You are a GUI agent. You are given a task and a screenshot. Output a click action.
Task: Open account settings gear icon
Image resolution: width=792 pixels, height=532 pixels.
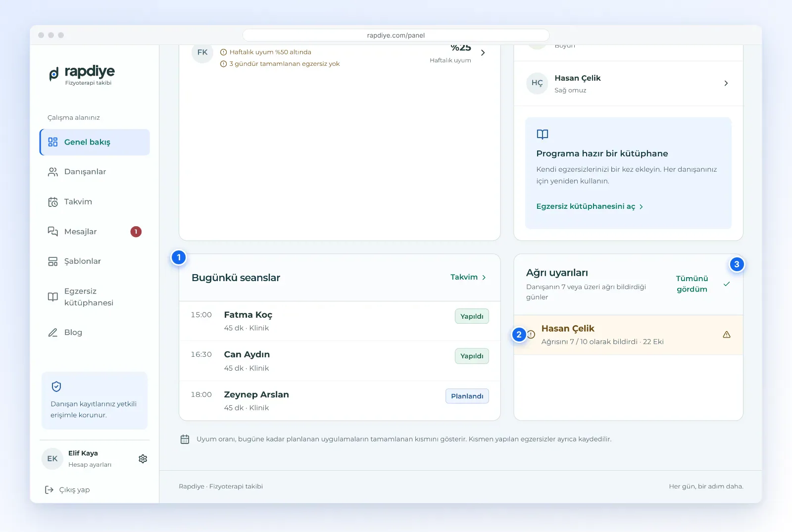point(143,459)
